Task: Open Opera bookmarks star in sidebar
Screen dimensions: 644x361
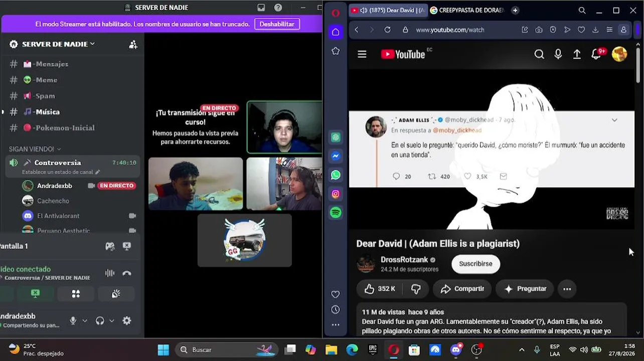Action: point(336,51)
